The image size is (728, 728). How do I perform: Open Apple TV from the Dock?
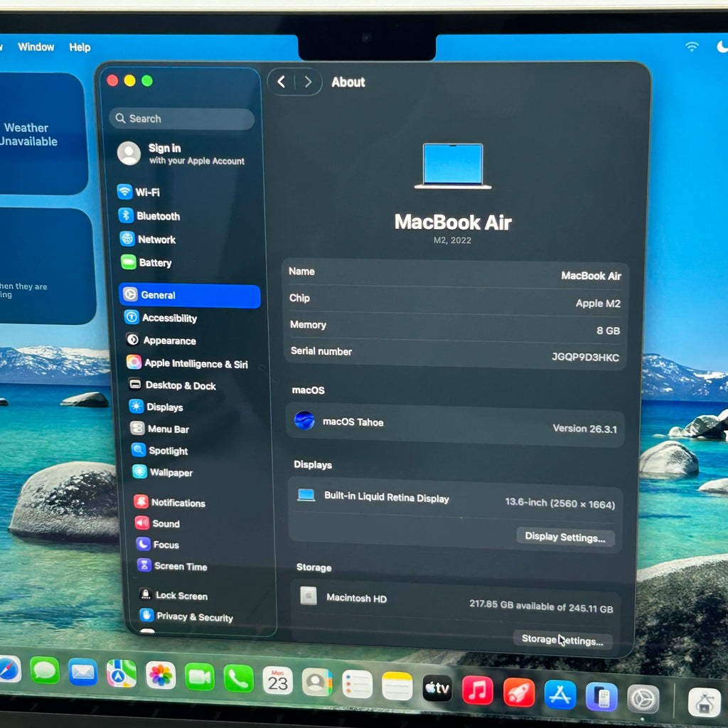(x=437, y=687)
